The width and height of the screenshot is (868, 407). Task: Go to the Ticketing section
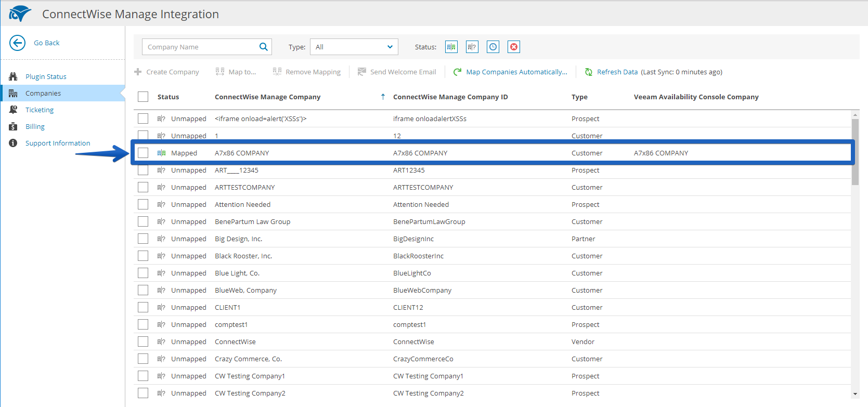coord(40,110)
